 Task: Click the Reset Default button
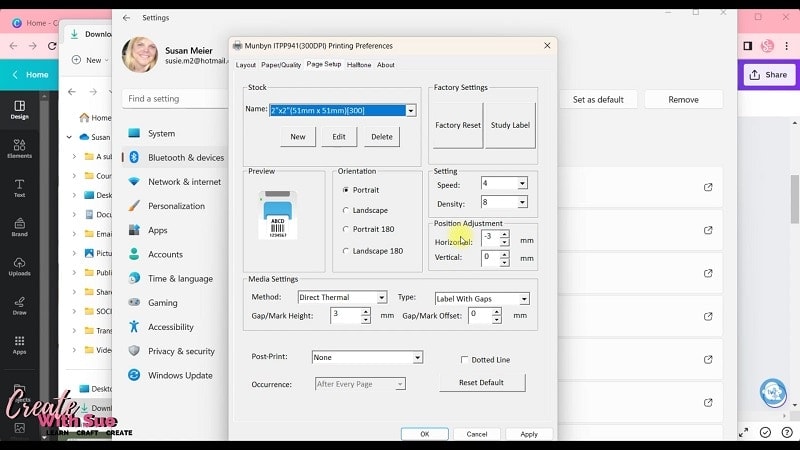coord(482,382)
